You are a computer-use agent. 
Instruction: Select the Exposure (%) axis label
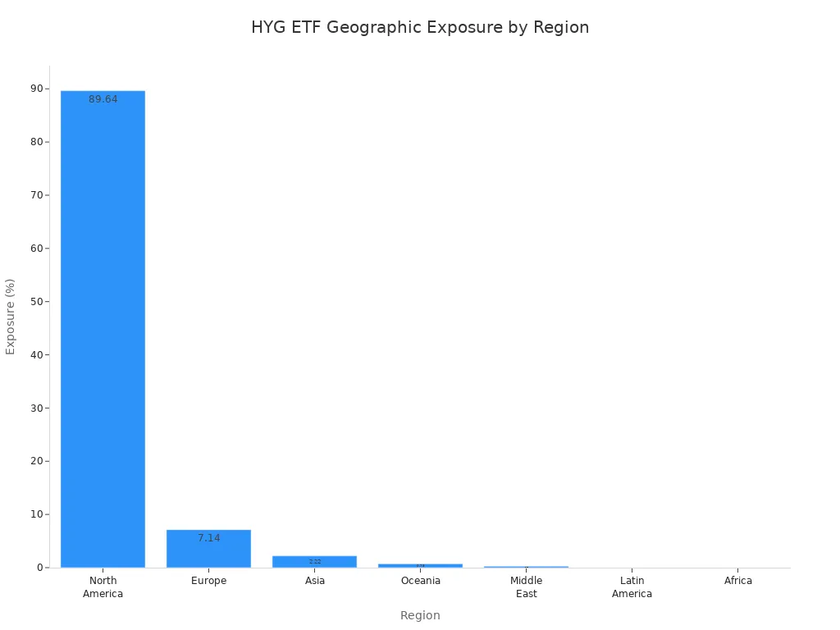pyautogui.click(x=10, y=313)
